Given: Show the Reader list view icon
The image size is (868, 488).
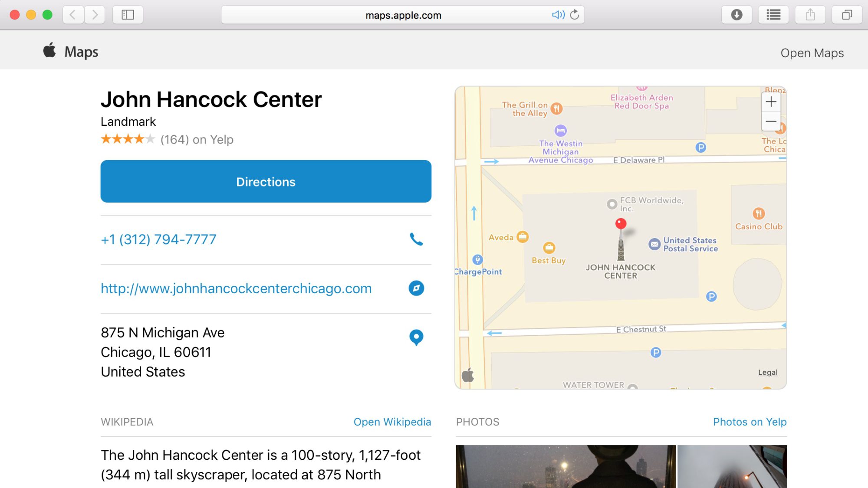Looking at the screenshot, I should pos(773,15).
